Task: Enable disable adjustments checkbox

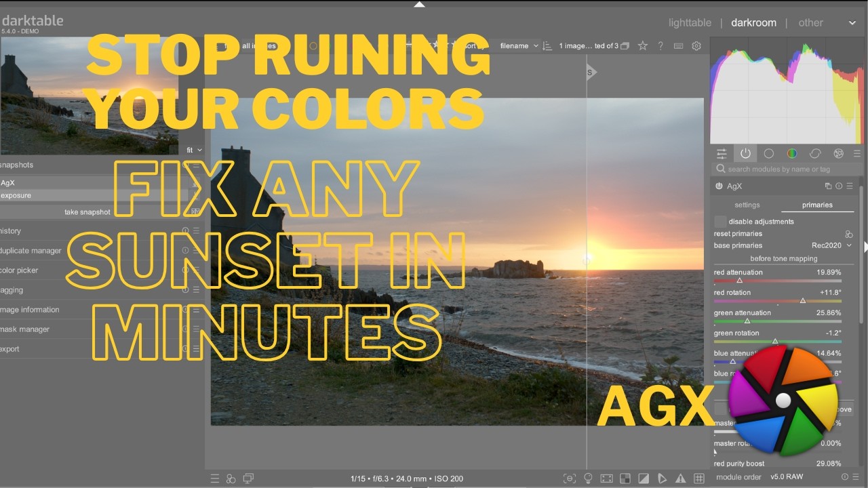Action: [x=720, y=222]
